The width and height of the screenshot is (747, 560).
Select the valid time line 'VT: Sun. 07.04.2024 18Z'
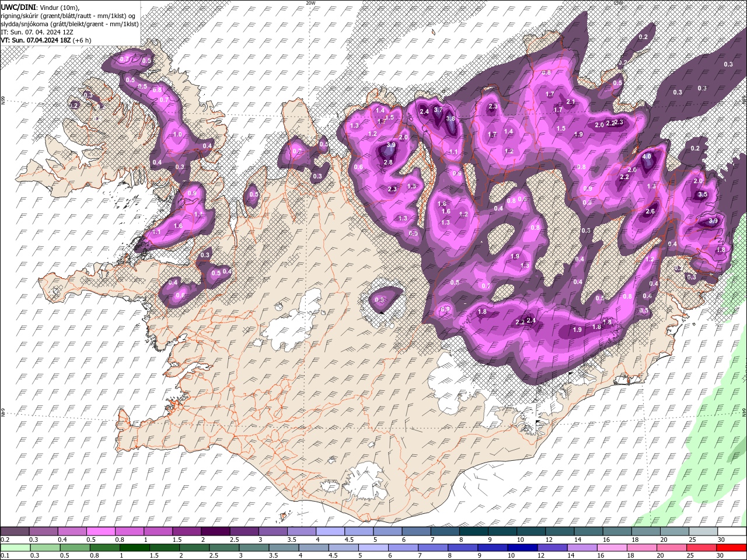[x=36, y=40]
